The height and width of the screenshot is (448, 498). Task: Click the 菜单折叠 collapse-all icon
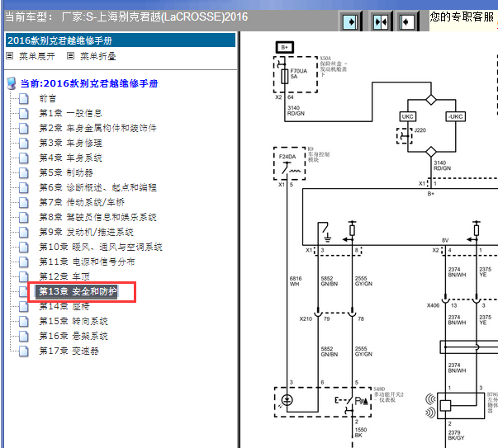pyautogui.click(x=70, y=56)
